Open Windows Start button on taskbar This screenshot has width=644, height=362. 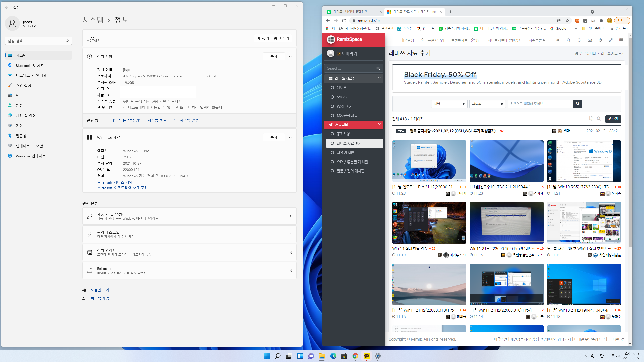[267, 356]
